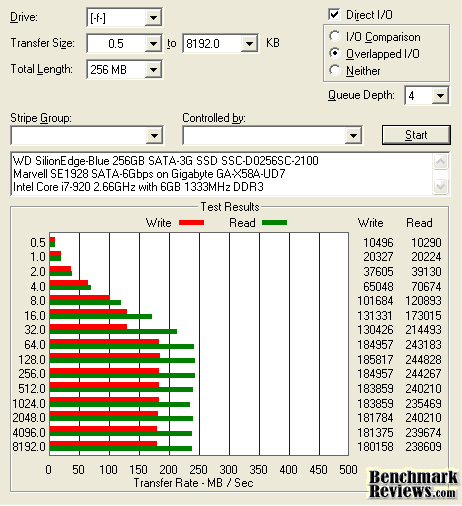Screen dimensions: 462x506
Task: Open the Queue Depth dropdown
Action: point(440,96)
